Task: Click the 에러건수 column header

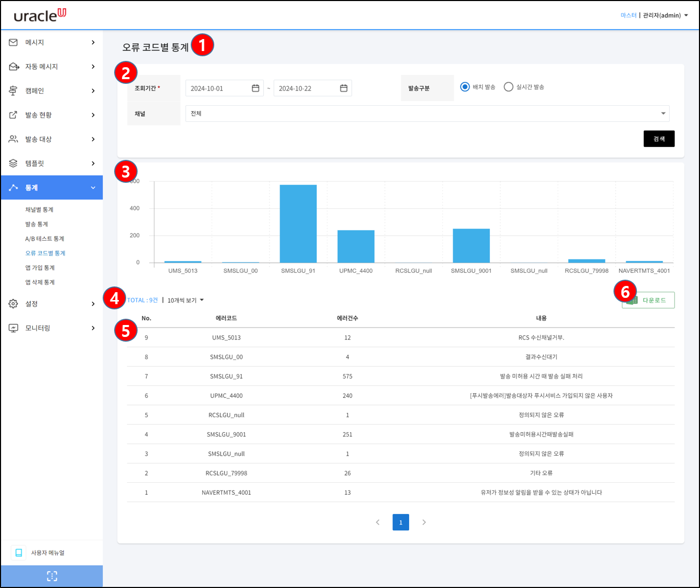Action: (348, 318)
